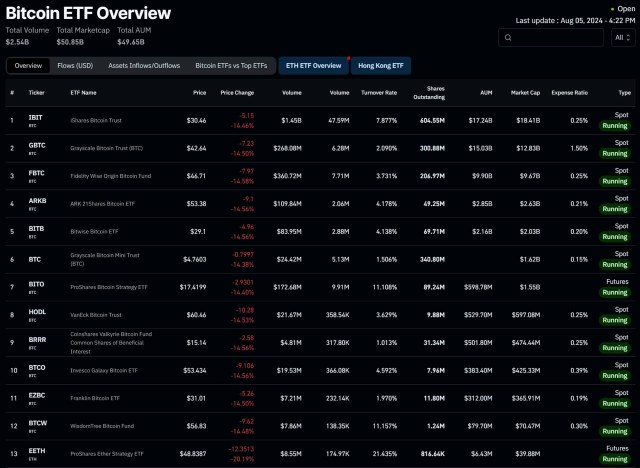The width and height of the screenshot is (640, 468).
Task: Sort by ETF Name column header
Action: (83, 93)
